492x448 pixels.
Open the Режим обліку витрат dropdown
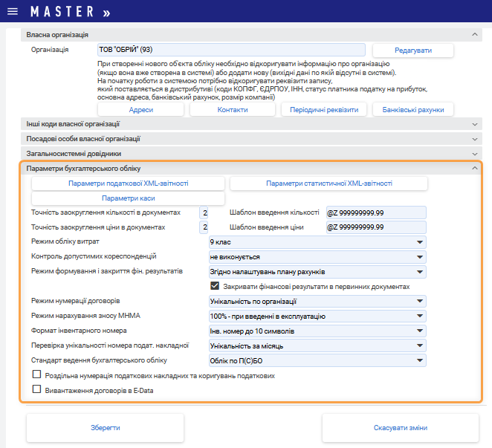317,242
